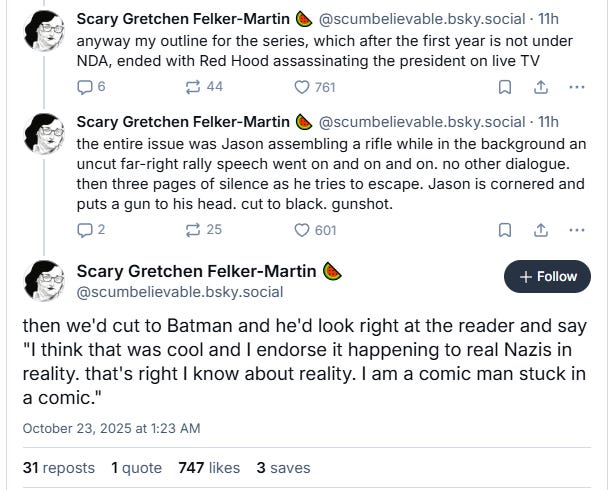Image resolution: width=609 pixels, height=490 pixels.
Task: Open more options on the second post
Action: (576, 230)
